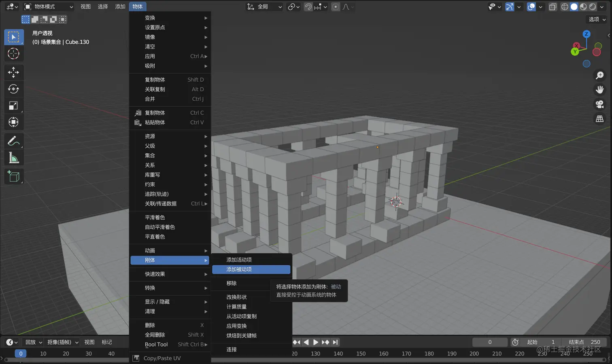Click the 选项 button at top right
The height and width of the screenshot is (364, 612).
595,19
